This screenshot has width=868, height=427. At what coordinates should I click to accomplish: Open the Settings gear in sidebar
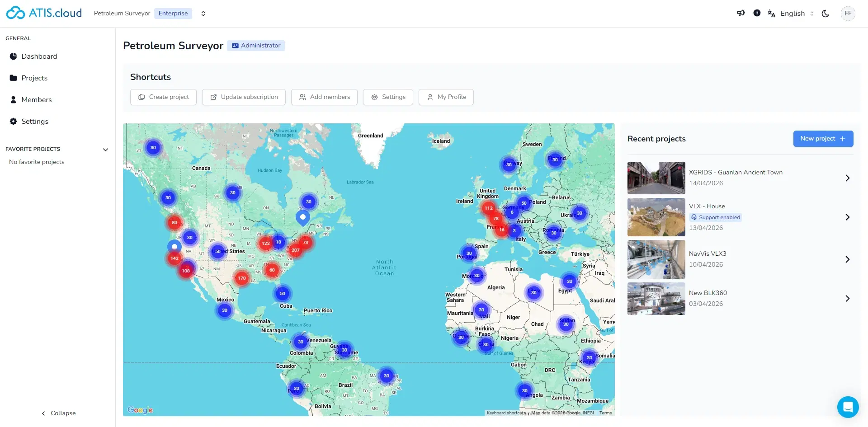(x=14, y=121)
